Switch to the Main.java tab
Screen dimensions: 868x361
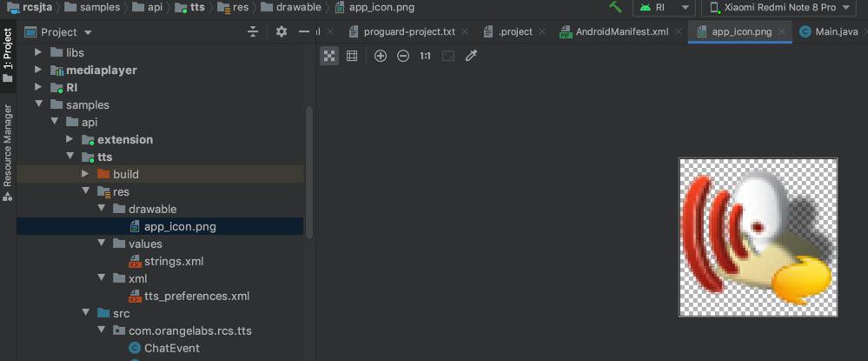click(x=831, y=31)
